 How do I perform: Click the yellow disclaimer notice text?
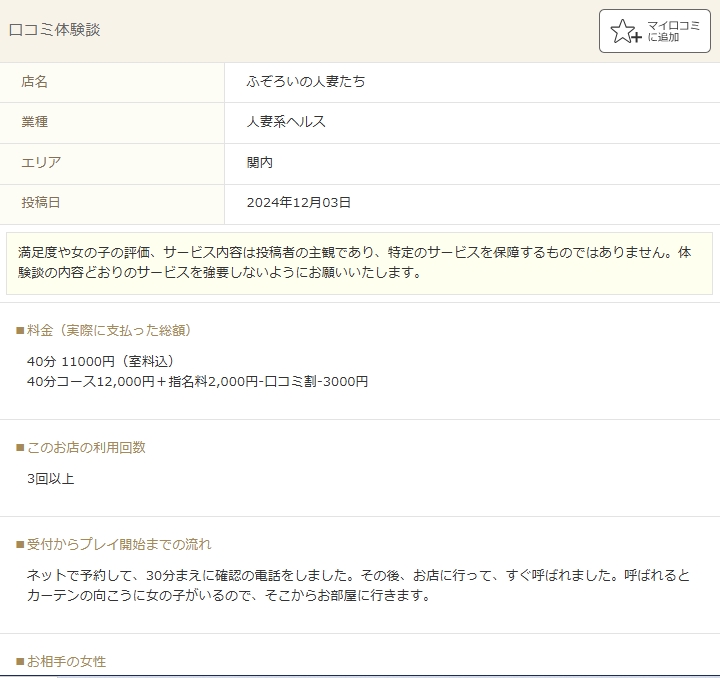359,263
